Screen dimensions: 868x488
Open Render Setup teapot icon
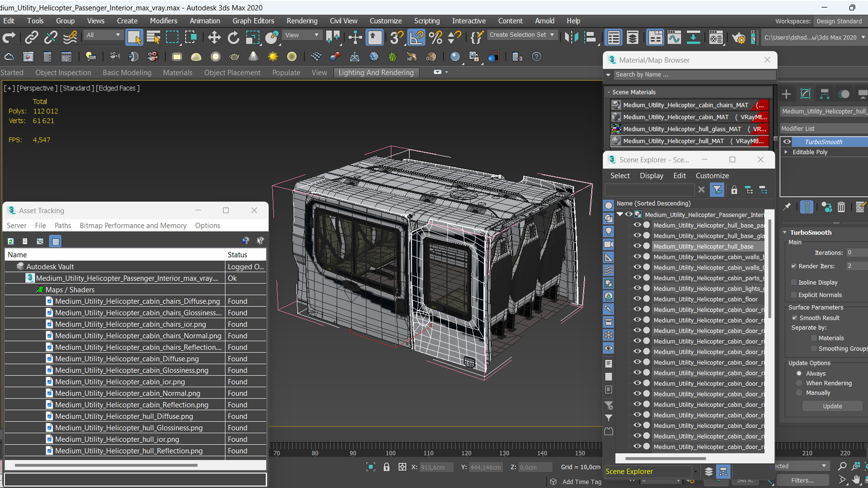[x=739, y=38]
